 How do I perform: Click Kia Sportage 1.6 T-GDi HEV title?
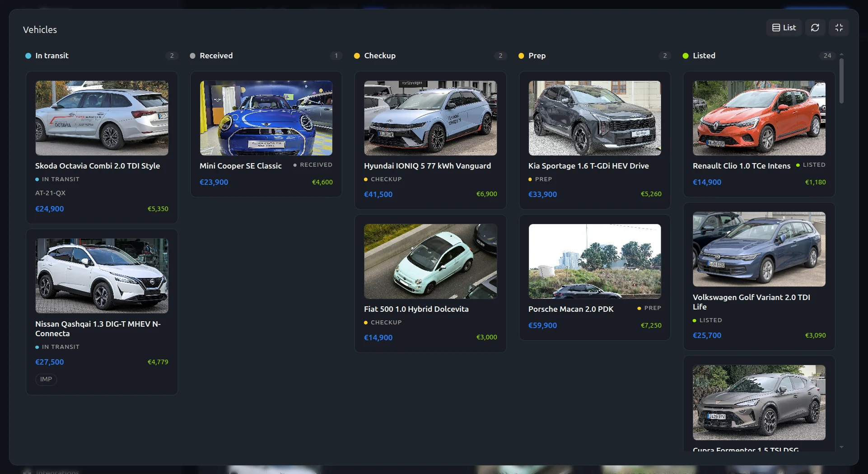(589, 166)
